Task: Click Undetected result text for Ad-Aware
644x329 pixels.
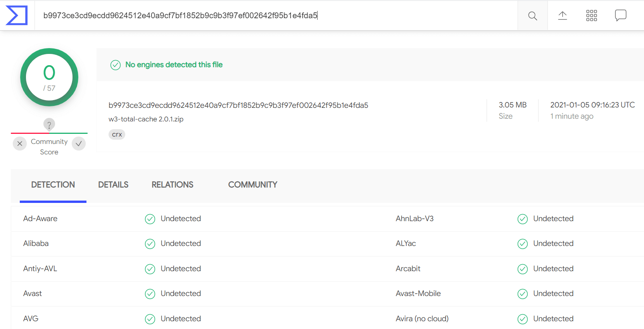Action: [181, 218]
